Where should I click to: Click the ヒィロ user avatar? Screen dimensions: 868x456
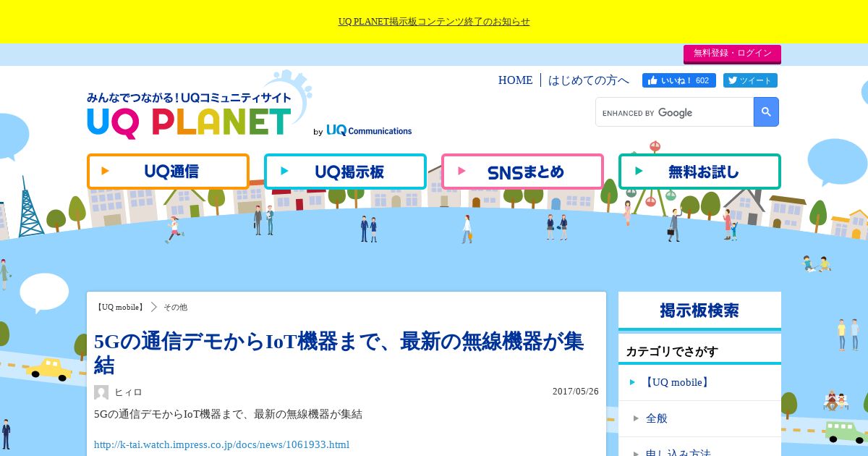click(101, 392)
